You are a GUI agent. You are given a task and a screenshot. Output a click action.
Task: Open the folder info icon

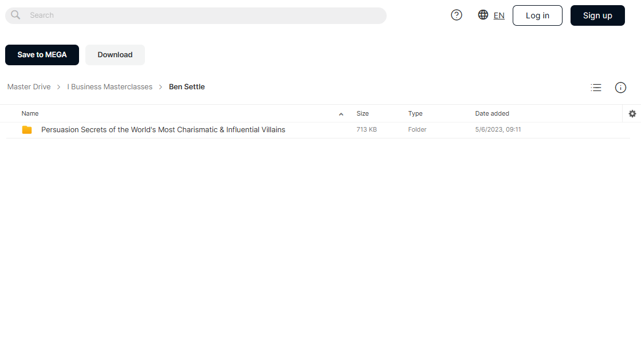click(x=620, y=88)
